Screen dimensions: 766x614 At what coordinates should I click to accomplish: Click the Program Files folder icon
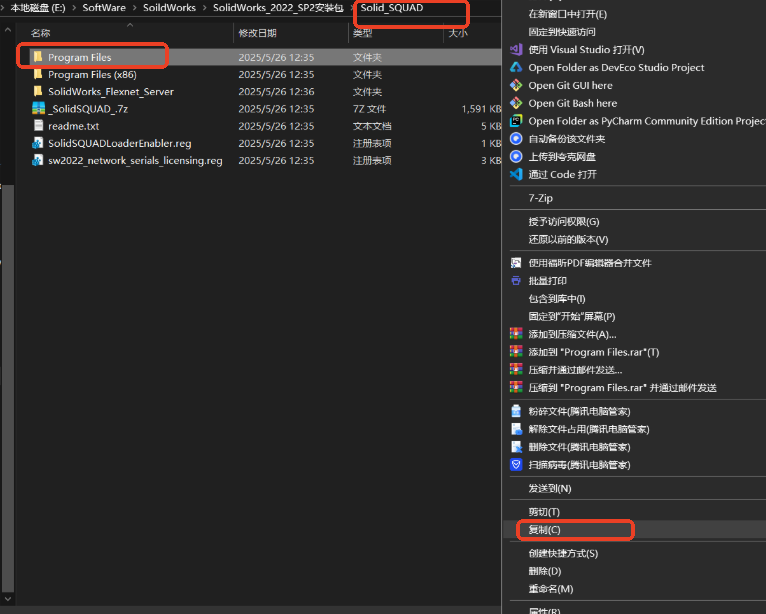pos(38,57)
